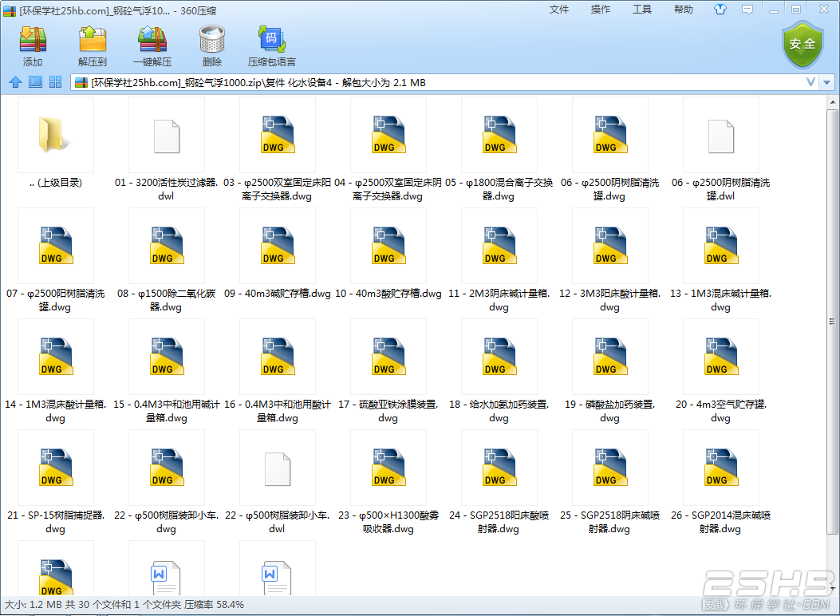Select 08 - φ1500除二氧化碳器.dwg
This screenshot has height=616, width=840.
coord(166,260)
